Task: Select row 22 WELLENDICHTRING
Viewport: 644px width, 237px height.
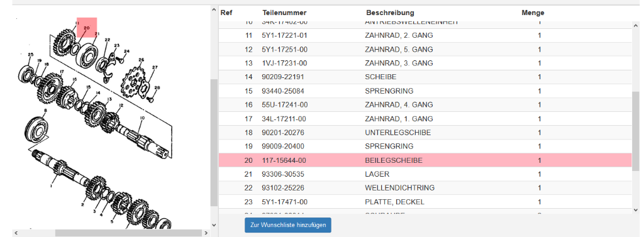Action: 425,188
